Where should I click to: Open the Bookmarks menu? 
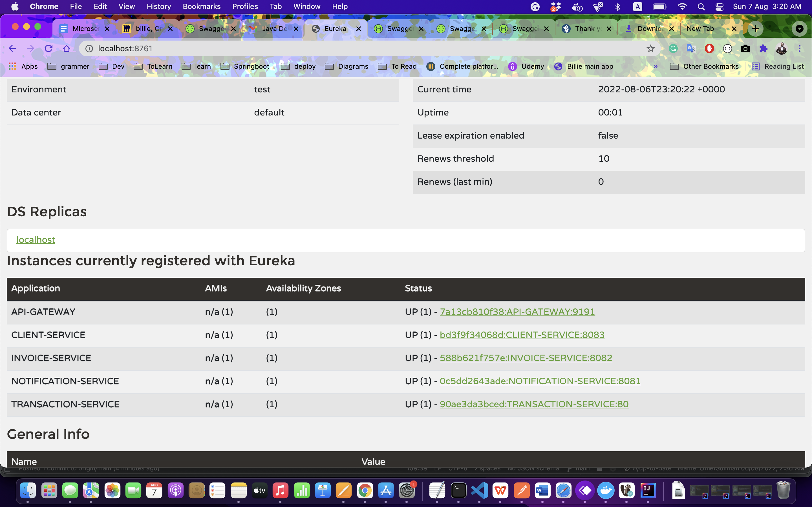[201, 7]
